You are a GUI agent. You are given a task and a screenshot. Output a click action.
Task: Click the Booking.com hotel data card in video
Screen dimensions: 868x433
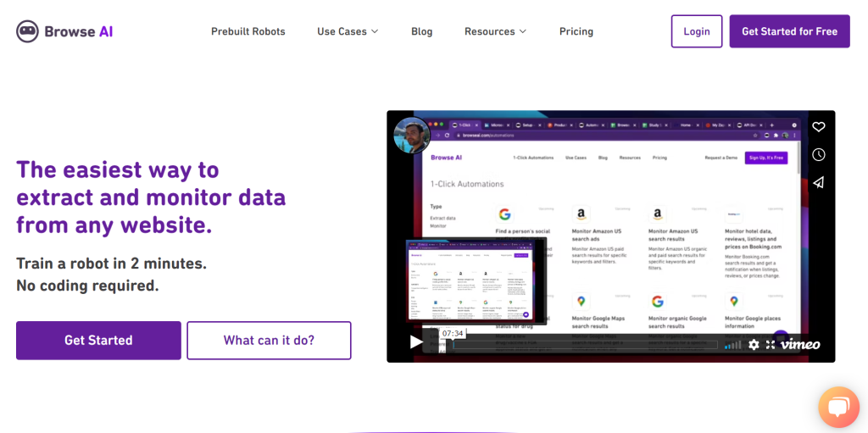pyautogui.click(x=754, y=243)
